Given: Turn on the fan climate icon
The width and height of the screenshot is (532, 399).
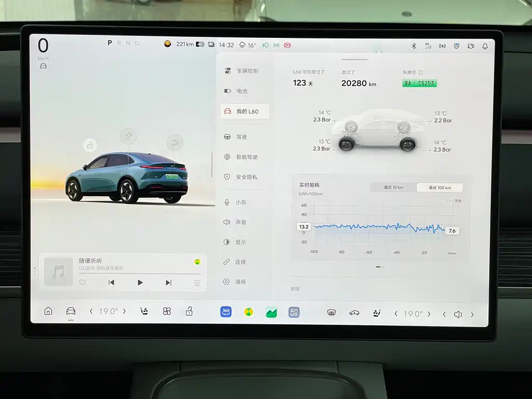Looking at the screenshot, I should click(167, 312).
